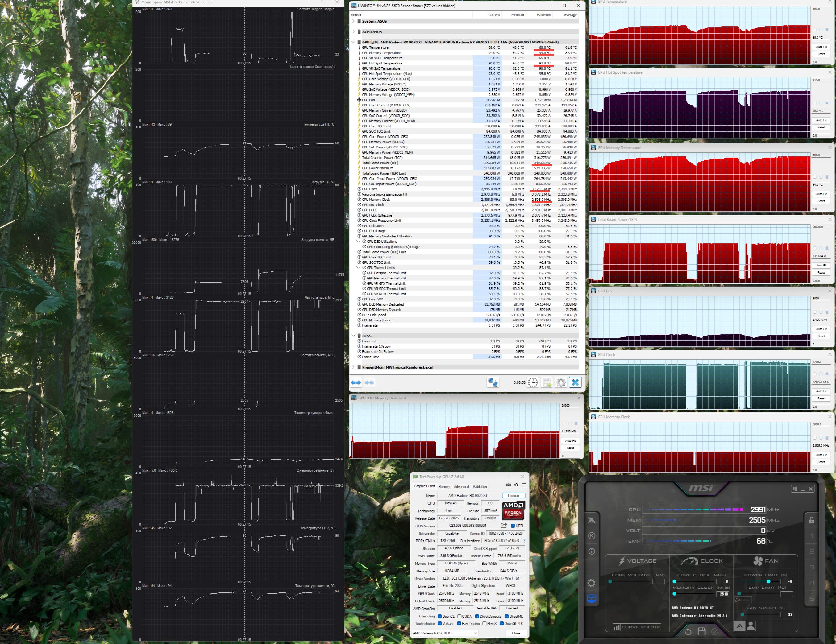836x644 pixels.
Task: Toggle the UEFI checkbox in GPU-Z
Action: pos(513,526)
